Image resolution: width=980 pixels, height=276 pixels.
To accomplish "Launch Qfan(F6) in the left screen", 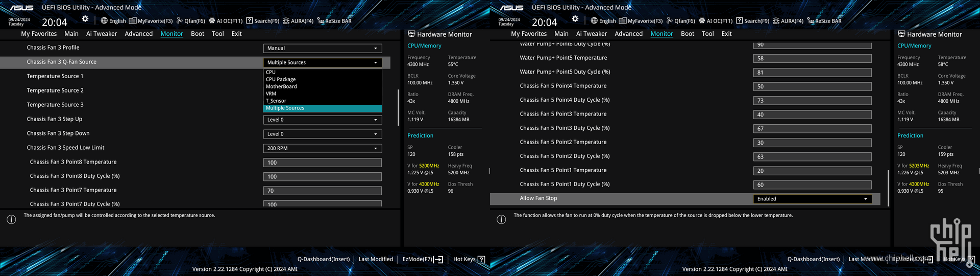I will pyautogui.click(x=190, y=21).
